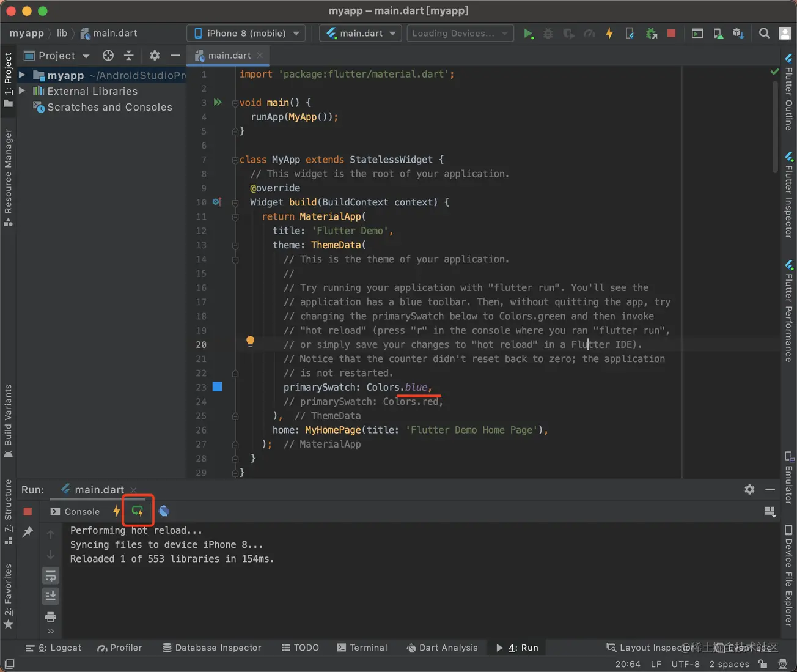Click the 20:64 cursor position in status bar

[628, 664]
